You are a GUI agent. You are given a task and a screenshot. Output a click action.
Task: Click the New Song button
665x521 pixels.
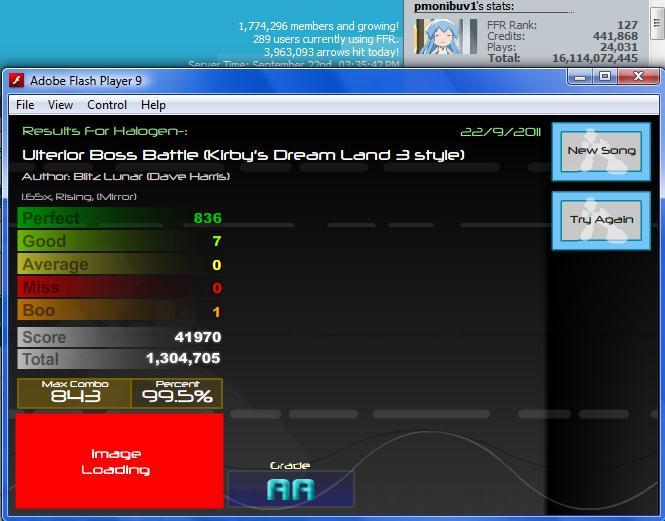click(x=601, y=151)
